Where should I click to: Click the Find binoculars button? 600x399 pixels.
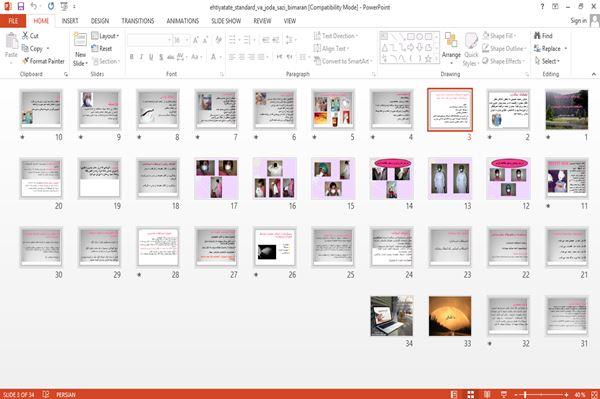pyautogui.click(x=543, y=36)
